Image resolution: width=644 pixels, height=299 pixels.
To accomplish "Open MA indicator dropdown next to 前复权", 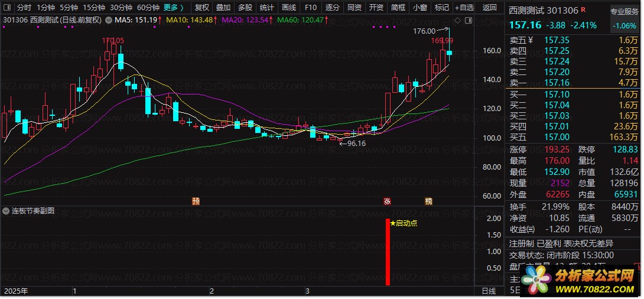I will tap(108, 19).
